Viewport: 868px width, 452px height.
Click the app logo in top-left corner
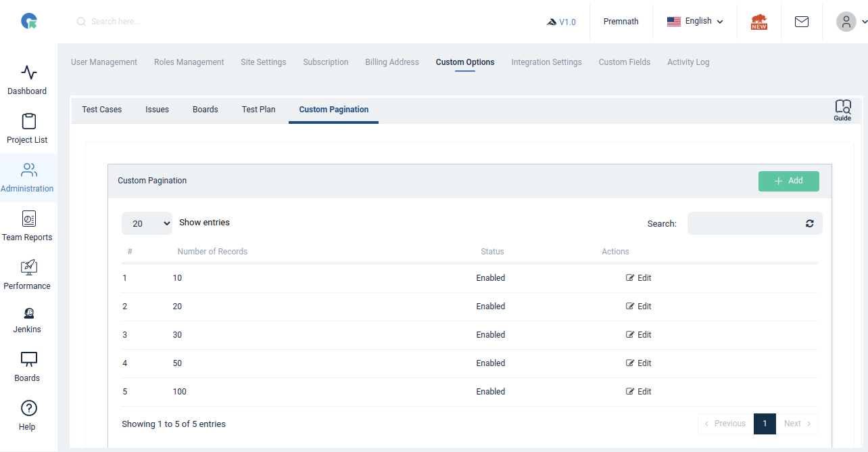pos(29,22)
